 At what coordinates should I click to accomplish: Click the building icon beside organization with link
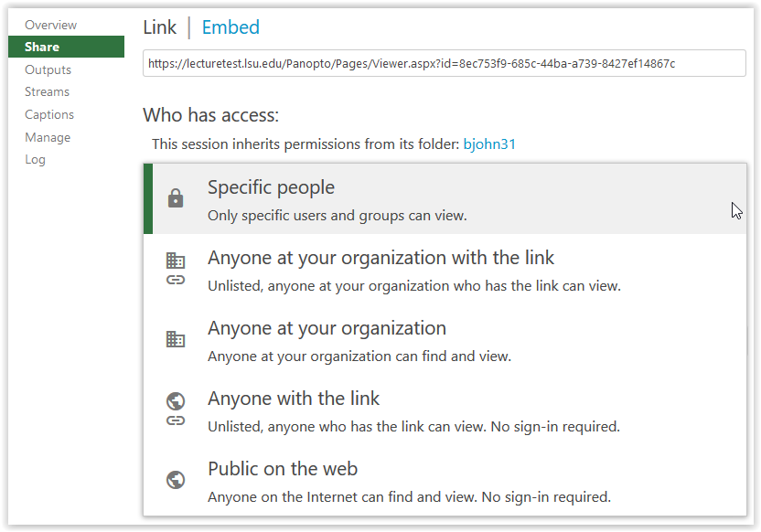click(x=176, y=261)
